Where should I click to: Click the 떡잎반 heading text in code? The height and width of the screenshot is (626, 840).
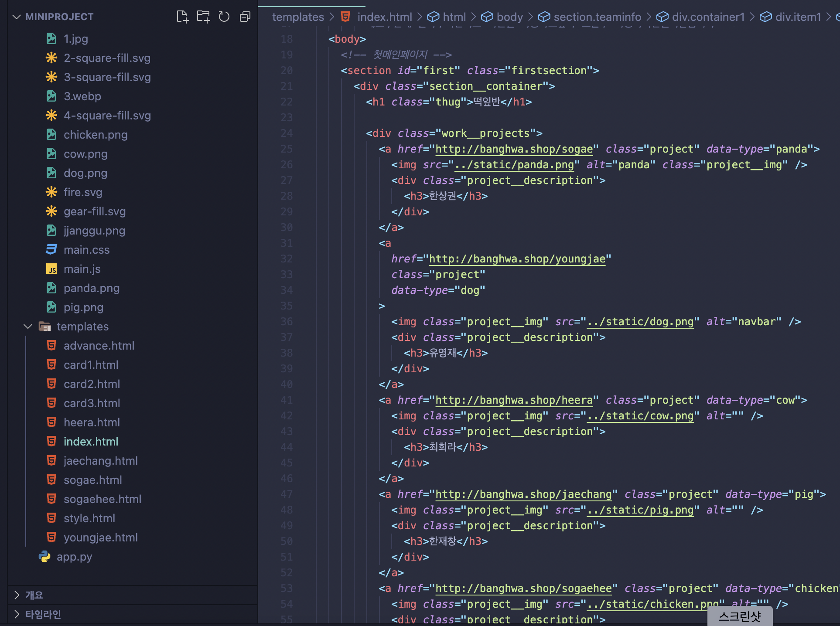click(487, 102)
